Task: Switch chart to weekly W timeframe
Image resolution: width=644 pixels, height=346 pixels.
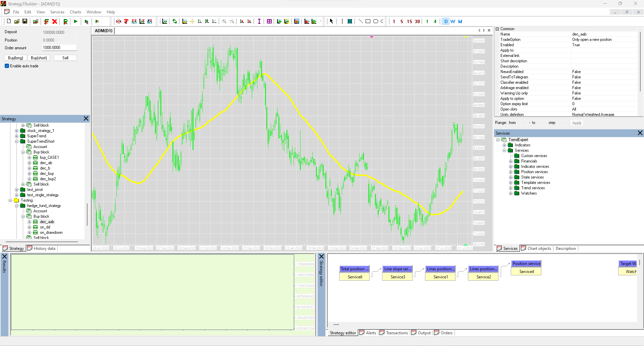Action: pyautogui.click(x=453, y=21)
